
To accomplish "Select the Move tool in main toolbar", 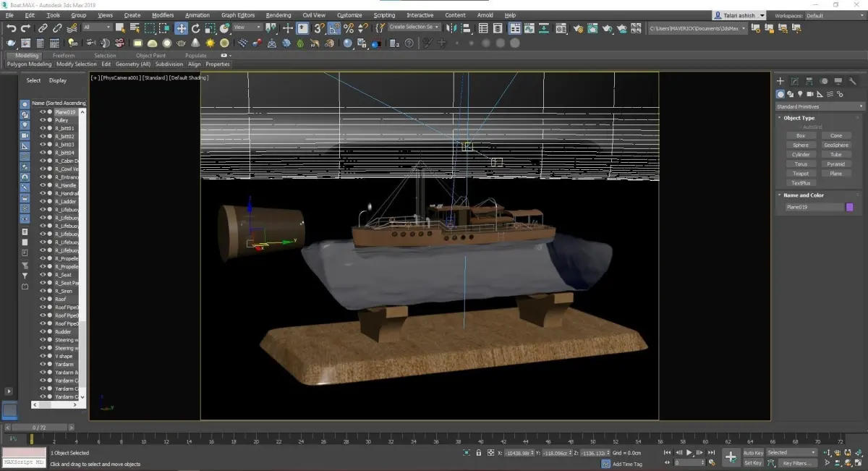I will pos(181,28).
